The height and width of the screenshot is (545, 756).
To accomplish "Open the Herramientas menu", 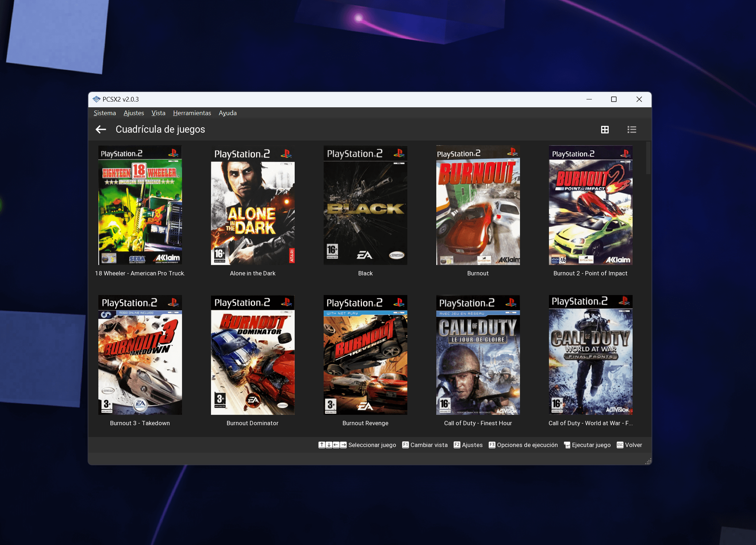I will click(192, 113).
